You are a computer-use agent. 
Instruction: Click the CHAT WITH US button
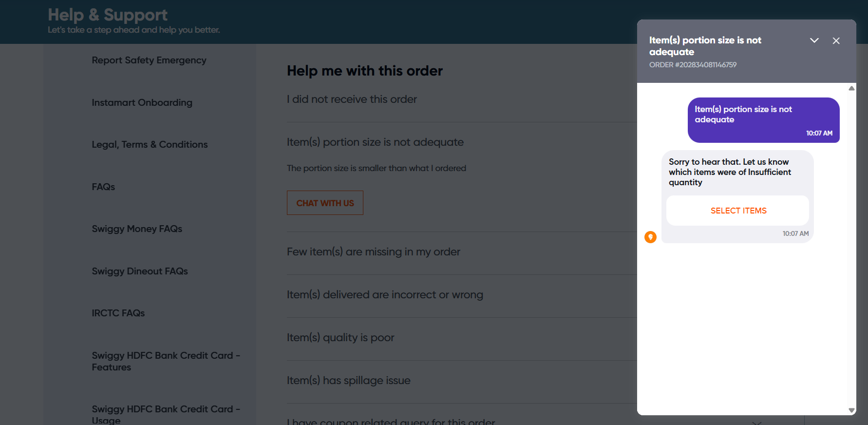click(325, 203)
